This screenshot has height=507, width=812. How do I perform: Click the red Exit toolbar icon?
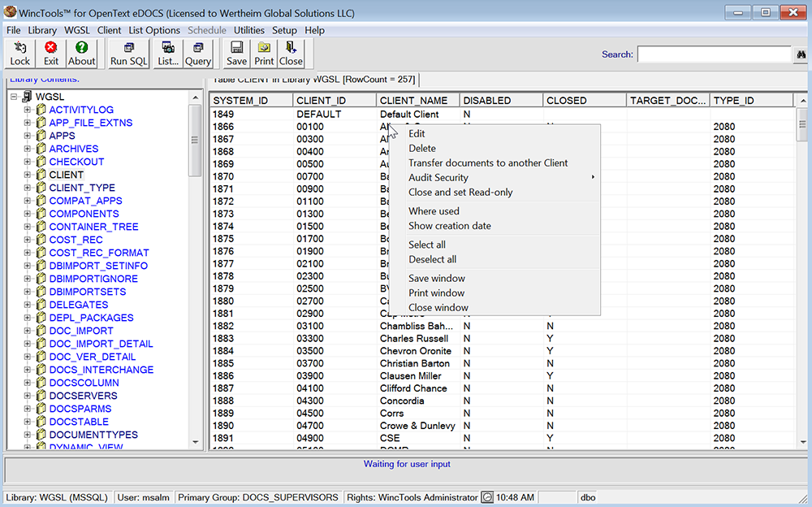tap(50, 48)
